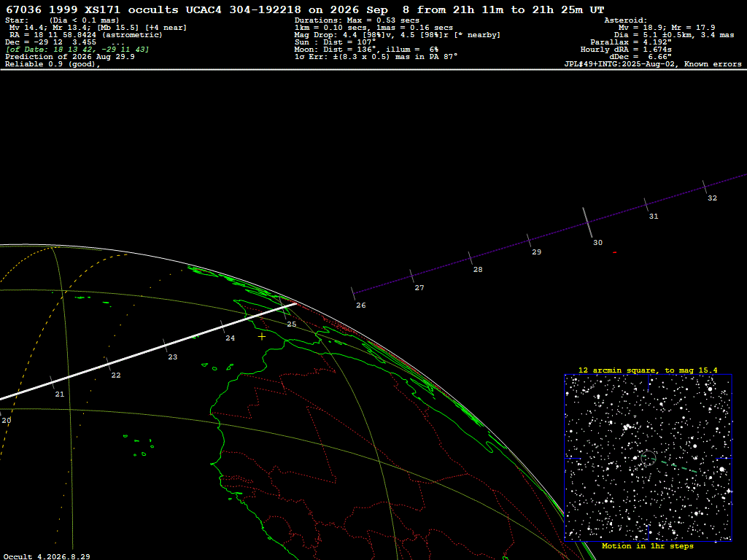Select the circled target star in star chart
The height and width of the screenshot is (560, 747).
(649, 459)
